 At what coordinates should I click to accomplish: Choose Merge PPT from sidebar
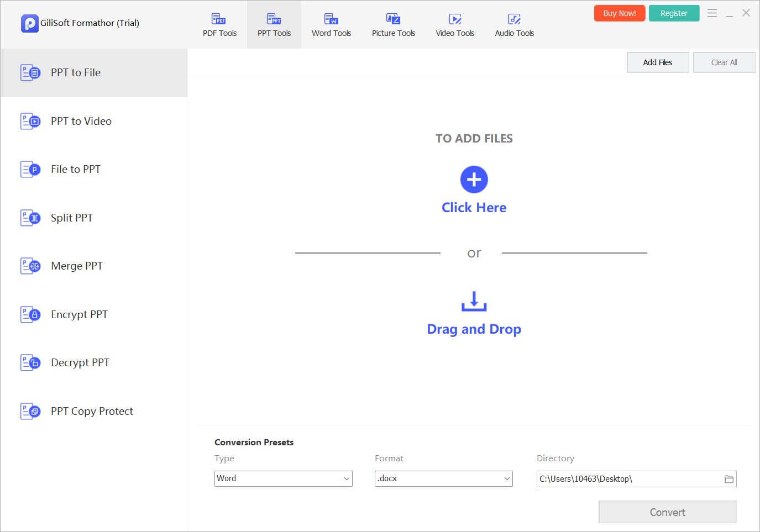coord(94,266)
